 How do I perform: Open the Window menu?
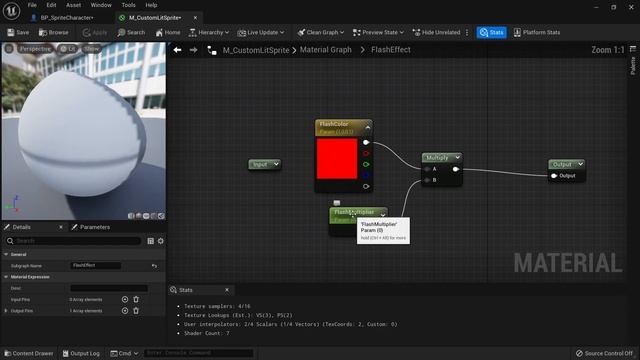tap(101, 5)
